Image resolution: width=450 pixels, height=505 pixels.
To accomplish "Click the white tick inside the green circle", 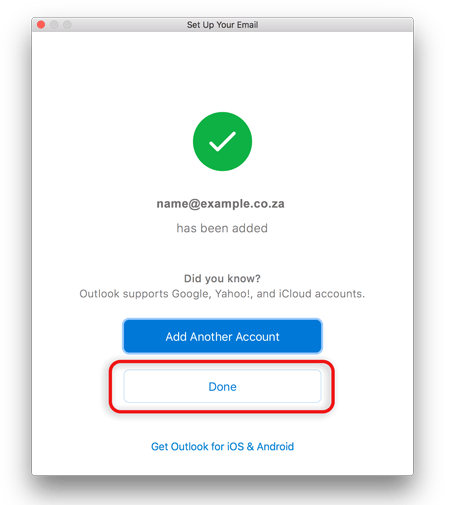I will (x=222, y=141).
